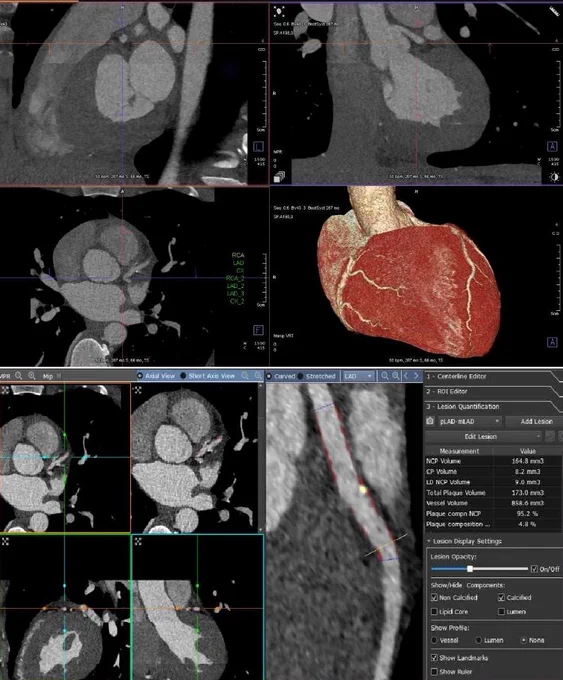
Task: Click the Measurement column header
Action: 459,451
